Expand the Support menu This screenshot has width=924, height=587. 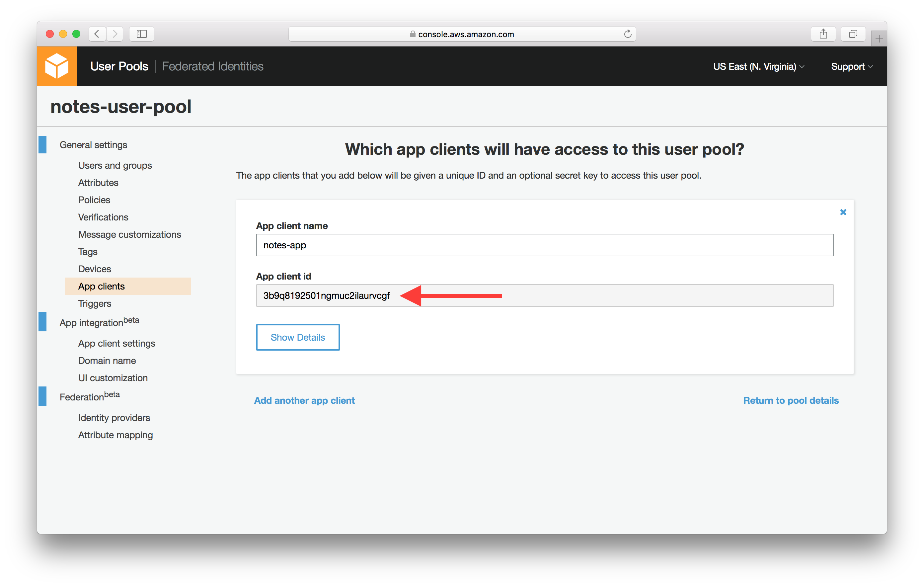851,66
